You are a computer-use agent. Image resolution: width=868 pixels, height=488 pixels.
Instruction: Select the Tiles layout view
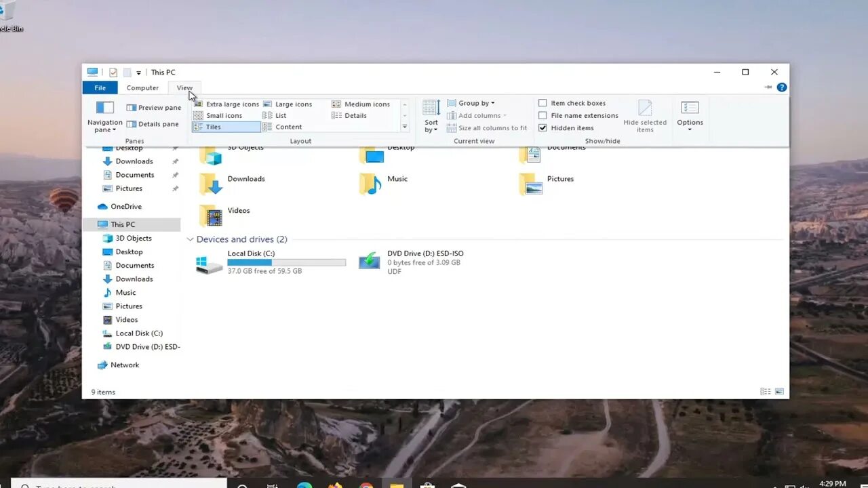tap(213, 127)
